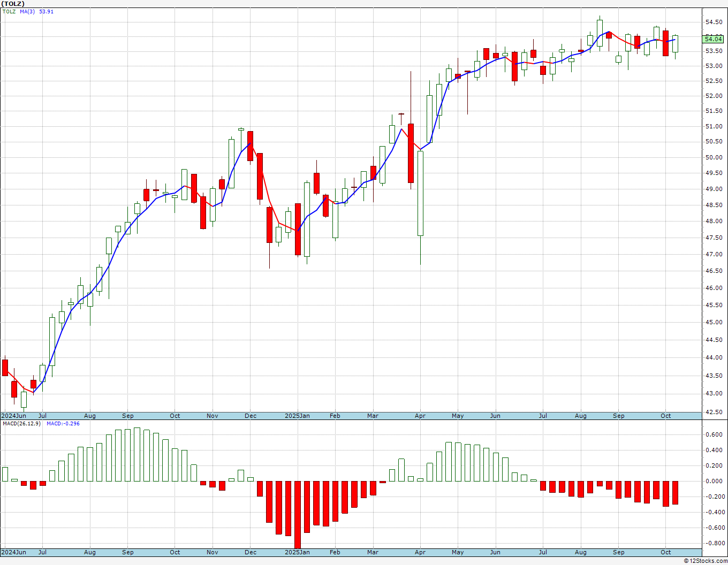Click the -0.200 MACD axis label

tap(715, 497)
